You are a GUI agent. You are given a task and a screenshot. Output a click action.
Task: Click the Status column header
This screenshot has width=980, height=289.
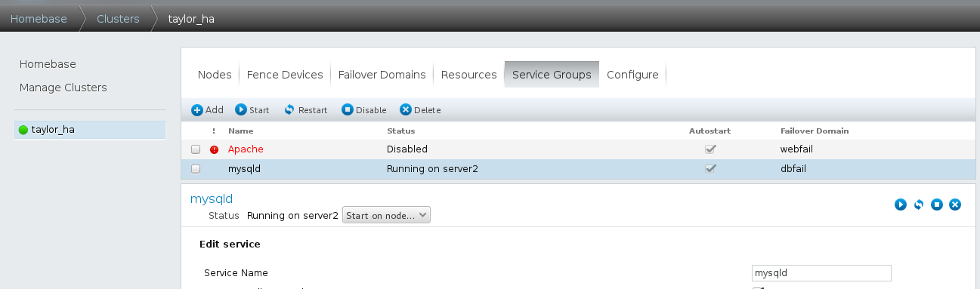coord(400,131)
